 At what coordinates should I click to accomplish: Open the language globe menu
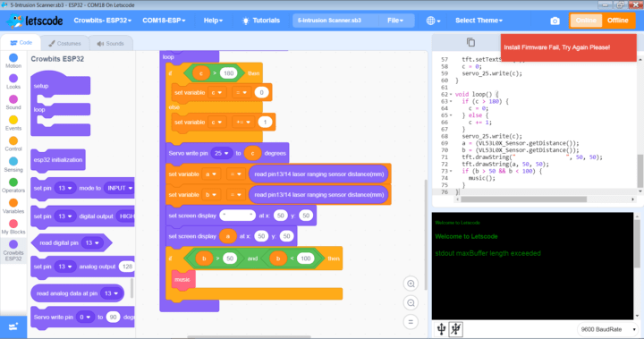(433, 21)
